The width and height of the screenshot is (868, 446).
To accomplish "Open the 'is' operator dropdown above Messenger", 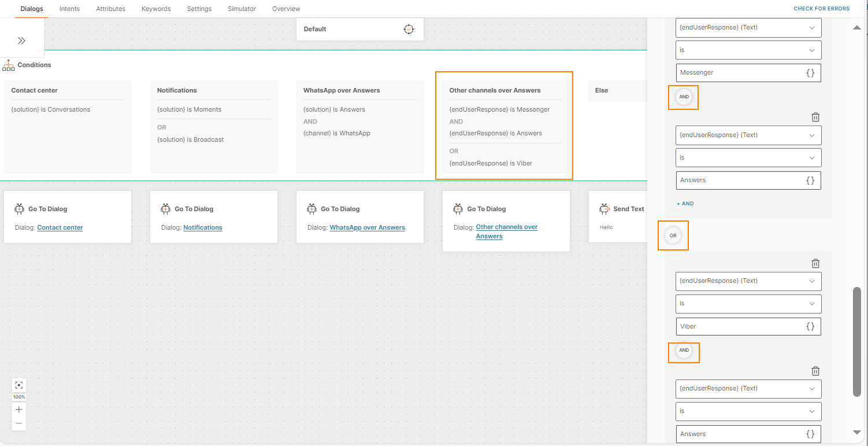I will click(x=748, y=50).
